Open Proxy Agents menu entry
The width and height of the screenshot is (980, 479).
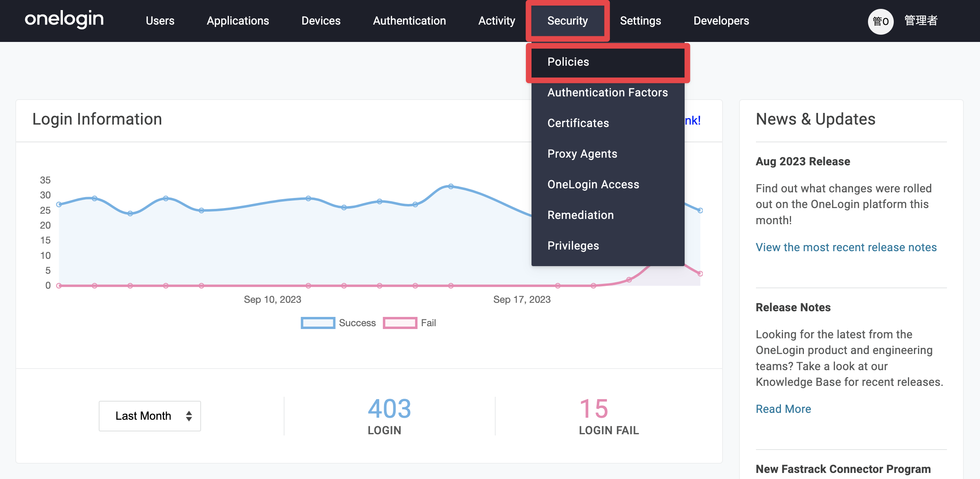(608, 154)
